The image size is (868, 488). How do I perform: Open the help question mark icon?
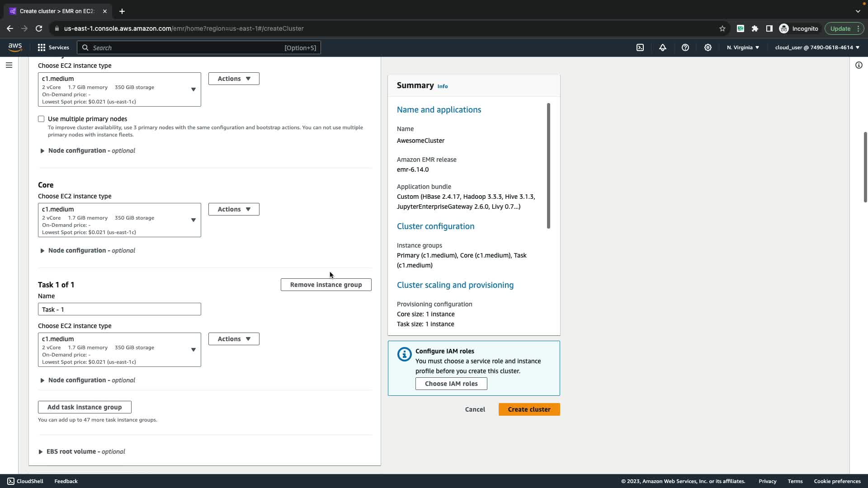click(x=685, y=47)
